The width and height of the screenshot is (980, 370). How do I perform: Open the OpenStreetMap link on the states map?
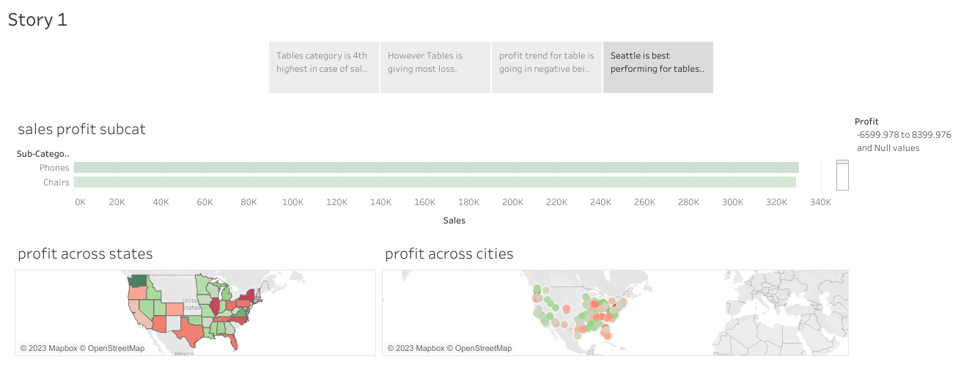tap(116, 348)
